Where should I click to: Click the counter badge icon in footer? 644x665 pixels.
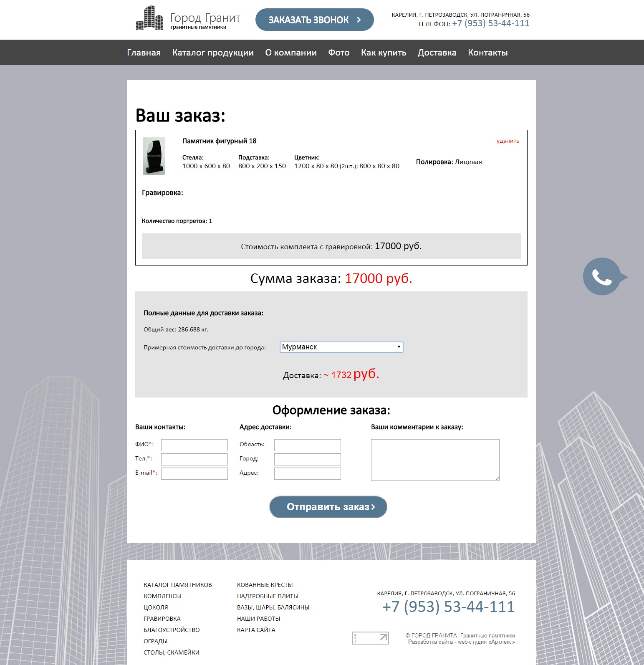click(370, 637)
